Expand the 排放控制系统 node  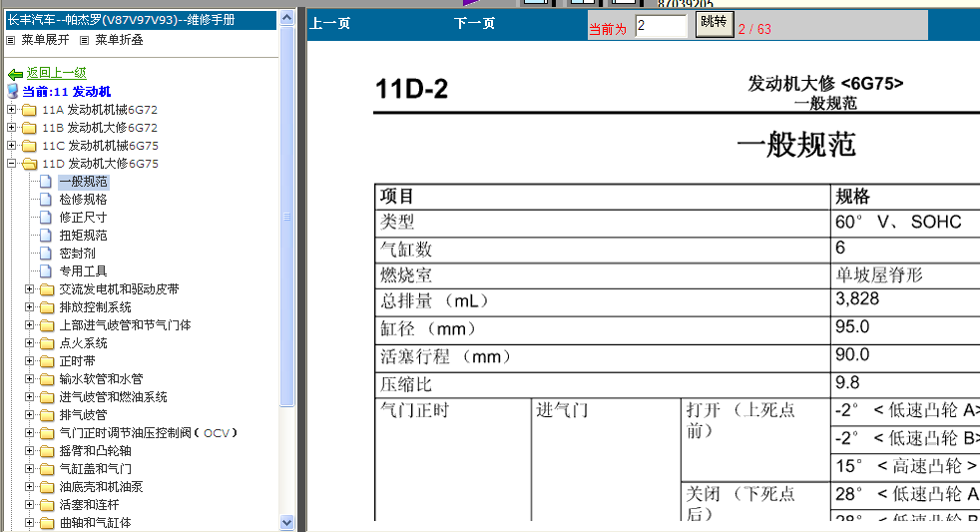click(x=29, y=307)
